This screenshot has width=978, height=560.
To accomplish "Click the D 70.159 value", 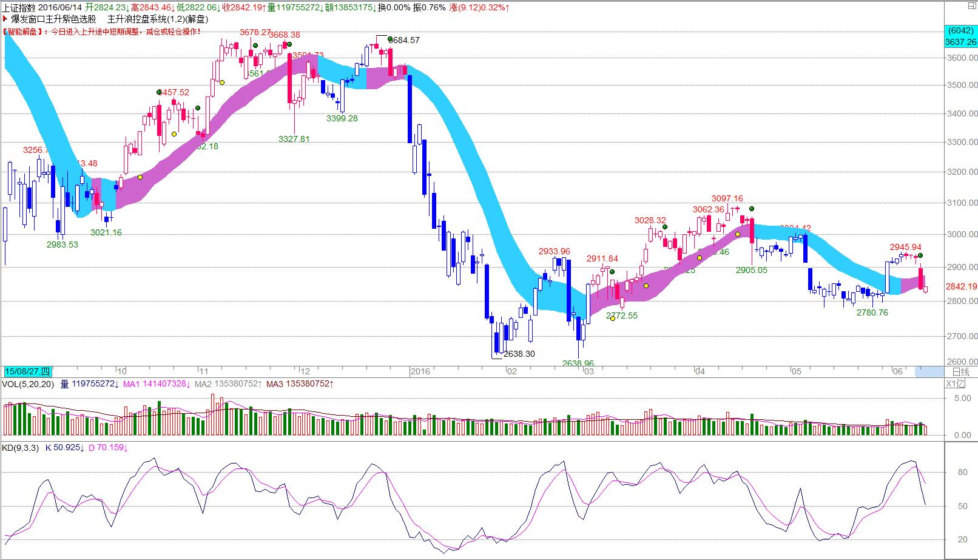I will coord(108,448).
